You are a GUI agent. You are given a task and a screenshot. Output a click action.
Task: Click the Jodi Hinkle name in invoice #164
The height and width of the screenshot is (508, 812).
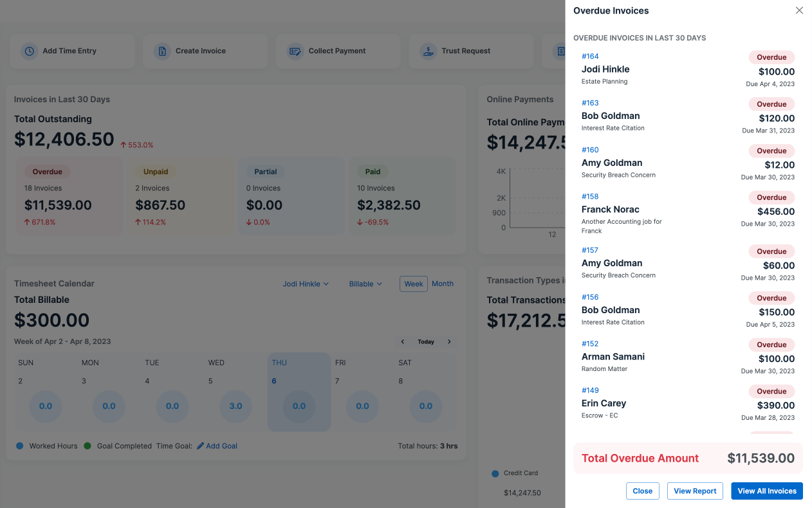[x=605, y=69]
